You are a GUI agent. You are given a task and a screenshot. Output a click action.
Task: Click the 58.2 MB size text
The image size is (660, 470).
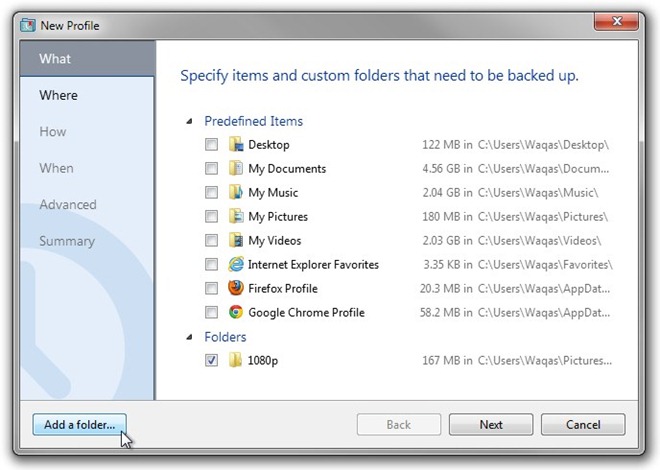[x=440, y=313]
